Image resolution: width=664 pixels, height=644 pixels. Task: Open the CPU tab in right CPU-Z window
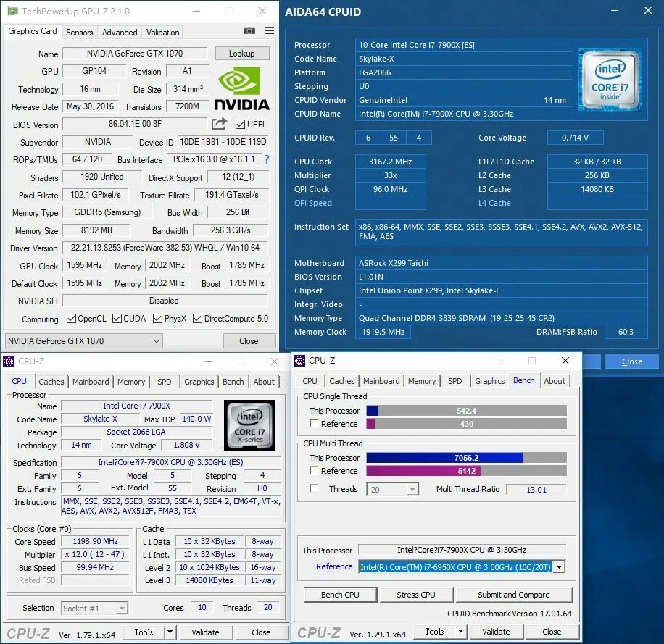point(310,381)
